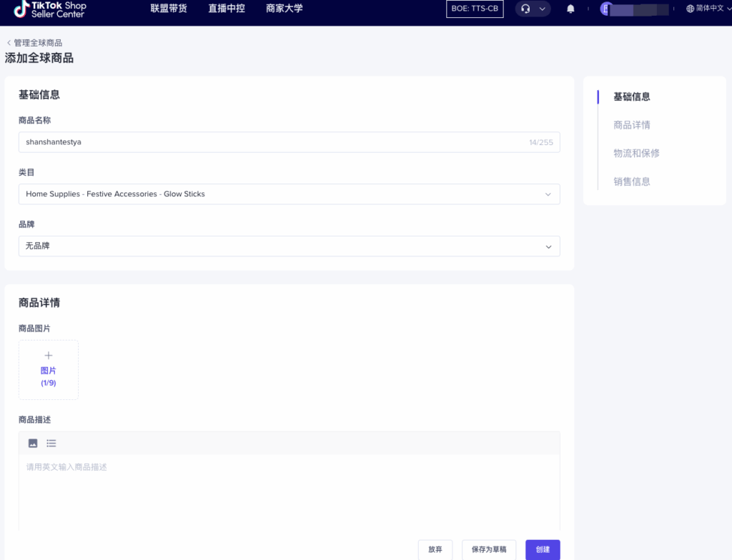Image resolution: width=732 pixels, height=560 pixels.
Task: Discard changes with the 放弃 button
Action: pos(435,549)
